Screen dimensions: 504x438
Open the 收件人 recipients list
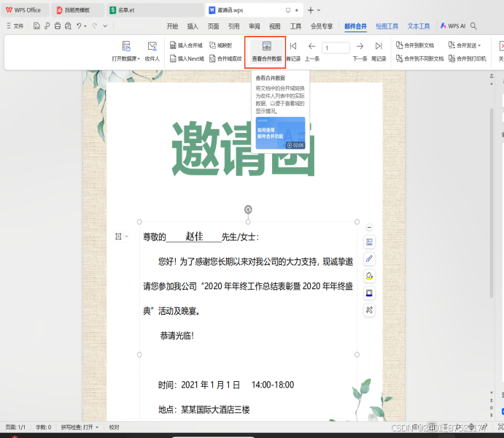click(x=152, y=51)
